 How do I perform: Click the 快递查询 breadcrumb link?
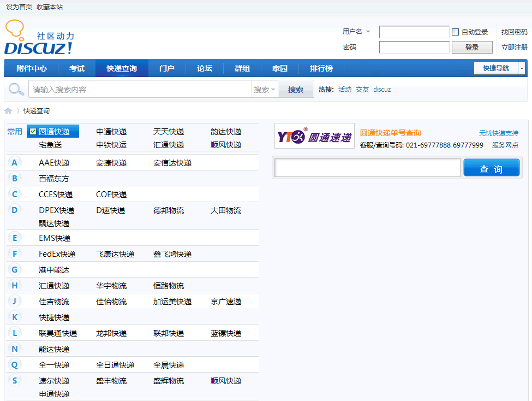[37, 111]
